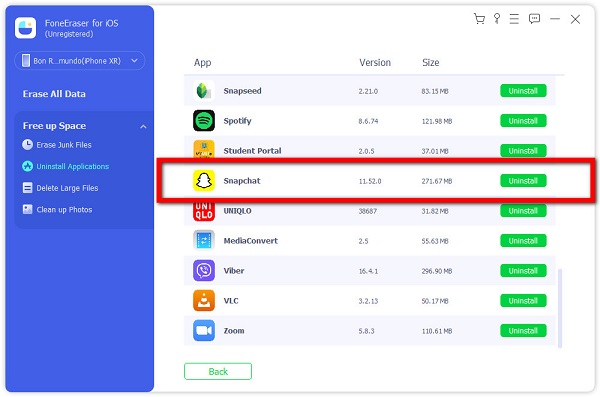Click the Viber app icon
Image resolution: width=600 pixels, height=397 pixels.
click(x=204, y=271)
